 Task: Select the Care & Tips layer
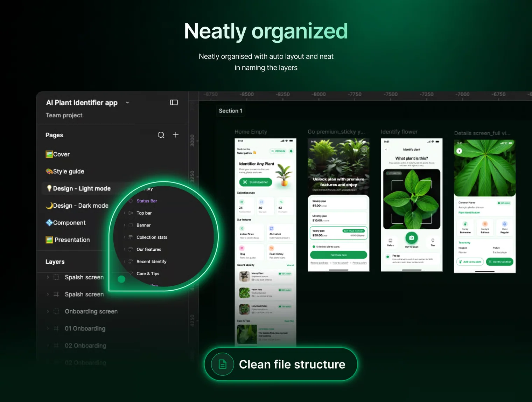point(148,274)
